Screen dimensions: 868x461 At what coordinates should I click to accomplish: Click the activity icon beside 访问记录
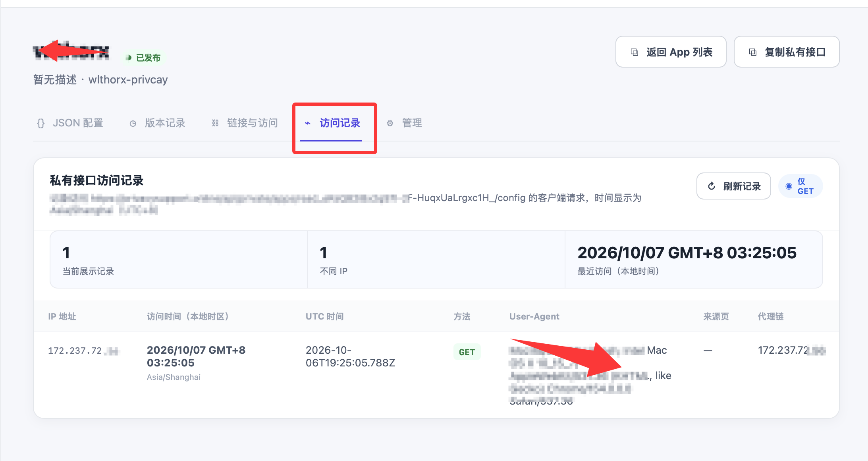307,123
